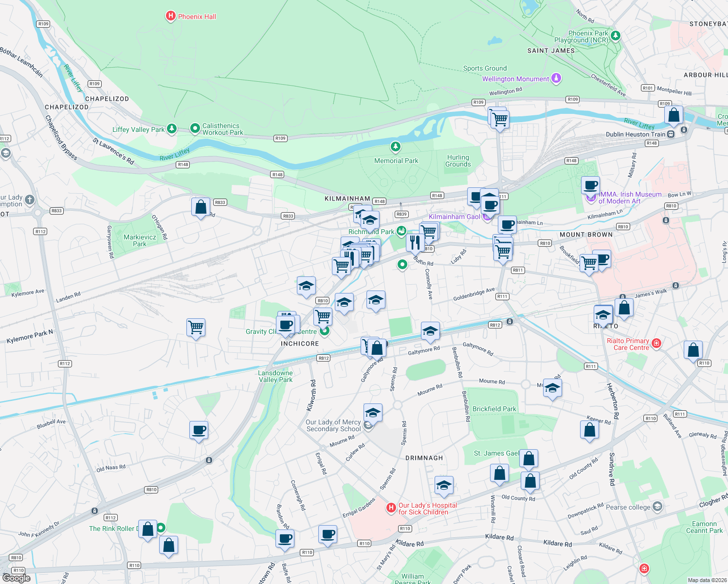This screenshot has width=728, height=584.
Task: Select Lansdowne Valley Park label
Action: (x=275, y=376)
